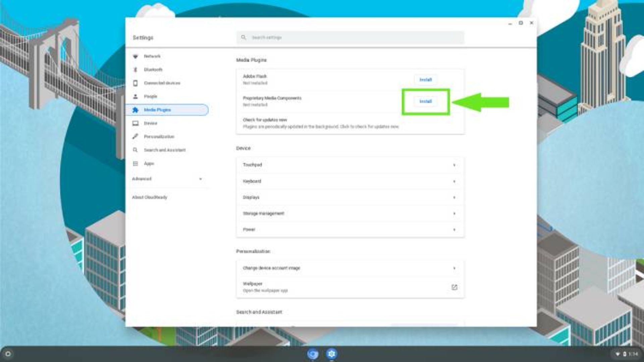The width and height of the screenshot is (644, 362).
Task: Open the launcher circle button
Action: [8, 354]
